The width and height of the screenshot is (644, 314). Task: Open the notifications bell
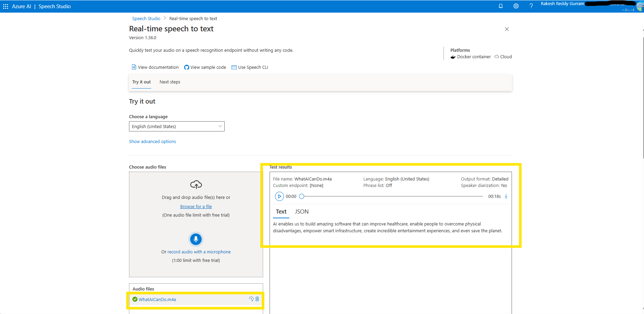tap(500, 6)
